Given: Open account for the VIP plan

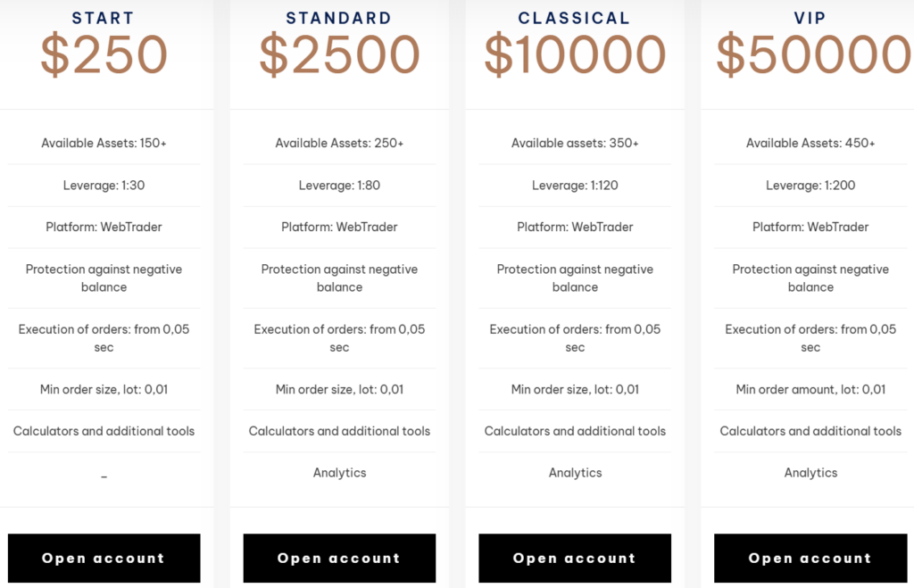Looking at the screenshot, I should (x=810, y=559).
